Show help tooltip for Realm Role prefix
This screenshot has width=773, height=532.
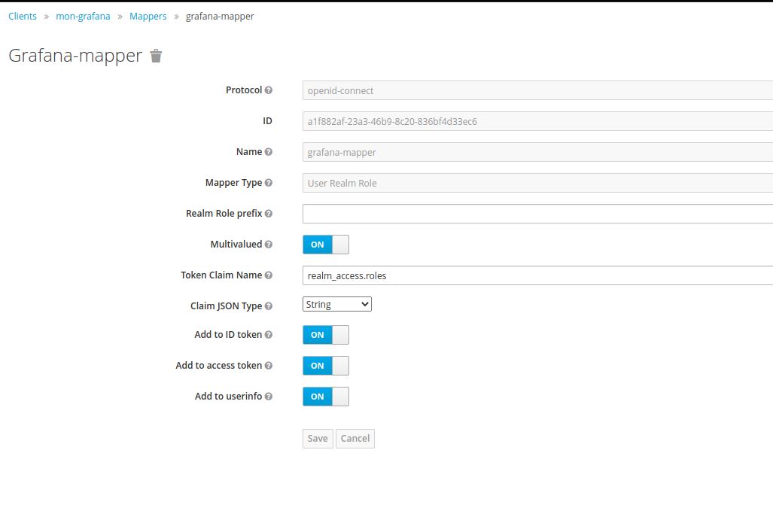[x=268, y=214]
